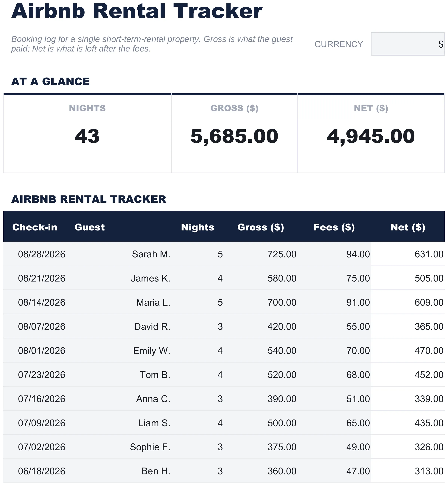Click net value 631.00
448x486 pixels.
tap(429, 254)
